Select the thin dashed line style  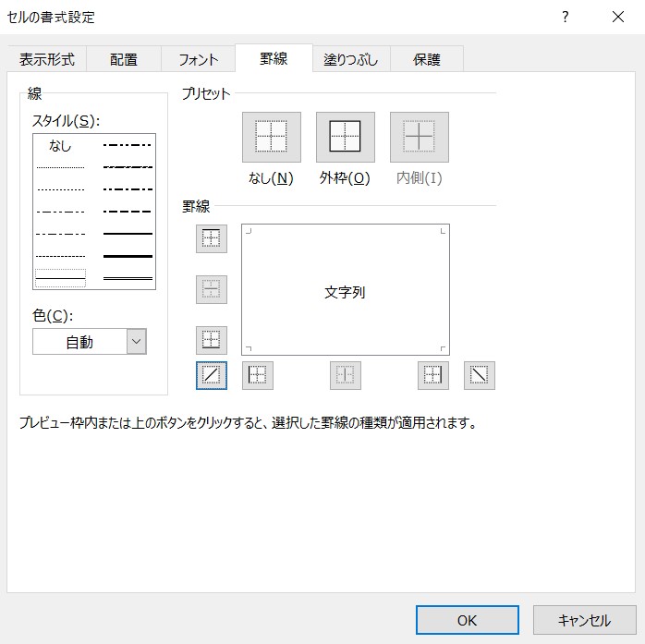pos(60,256)
